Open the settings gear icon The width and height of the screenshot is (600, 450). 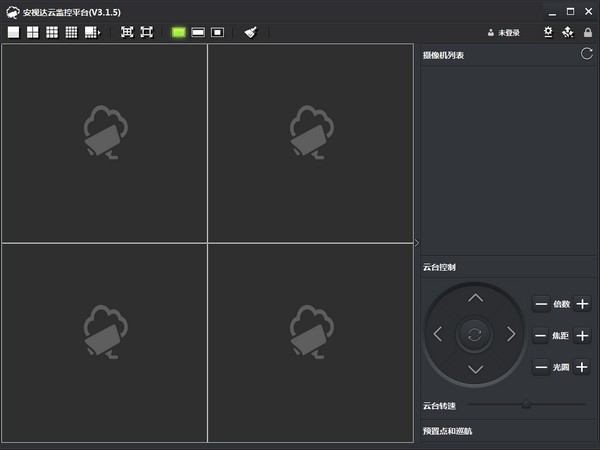(x=548, y=32)
